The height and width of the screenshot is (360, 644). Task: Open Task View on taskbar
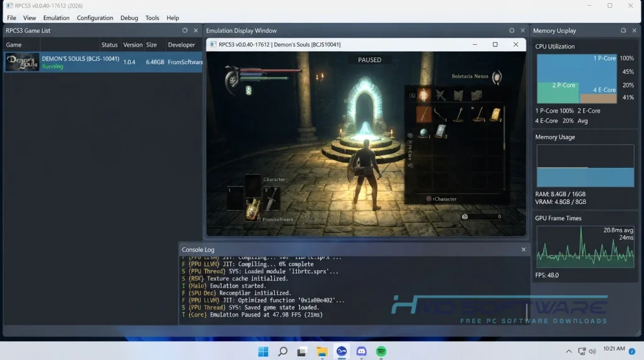pos(302,351)
